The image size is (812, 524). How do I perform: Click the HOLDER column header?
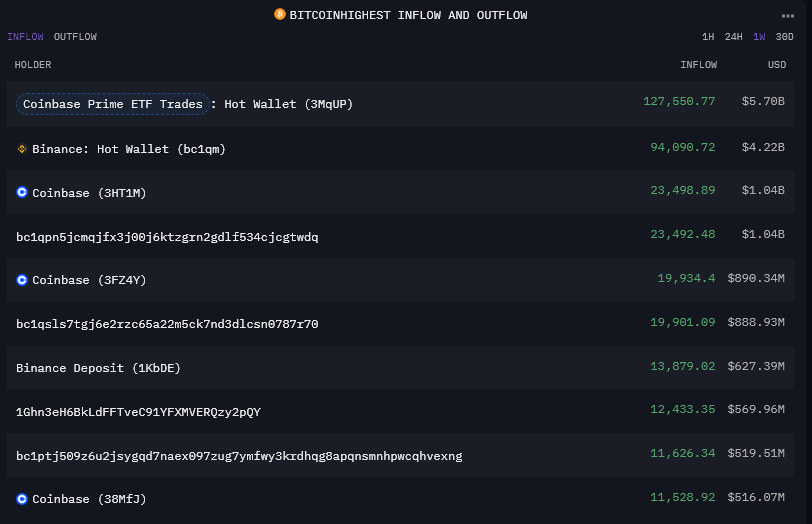[x=33, y=65]
